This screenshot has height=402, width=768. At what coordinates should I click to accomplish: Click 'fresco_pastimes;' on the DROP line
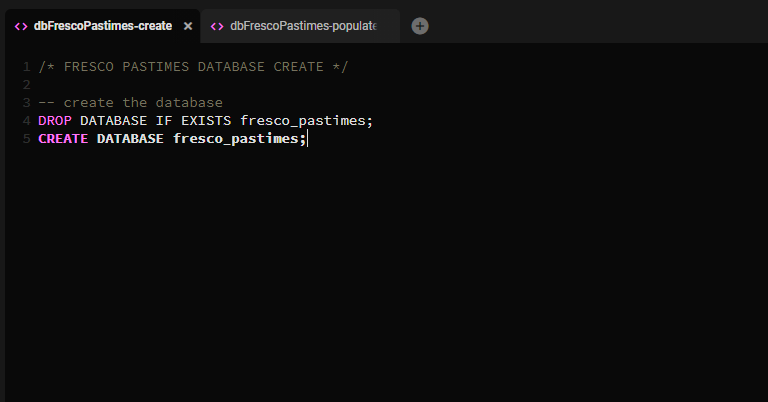(307, 121)
